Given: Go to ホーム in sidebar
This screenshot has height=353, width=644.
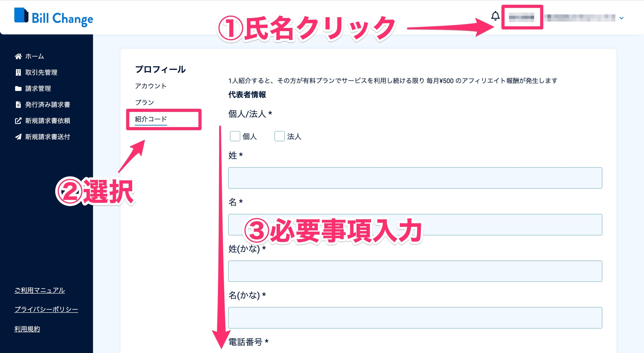Looking at the screenshot, I should tap(34, 56).
